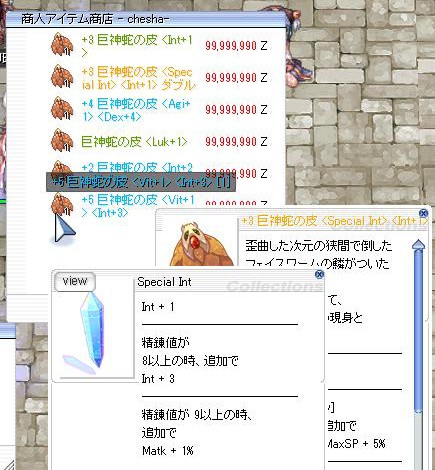Click the orange Special Int item icon in shop
Screen dimensions: 435x470
(x=62, y=76)
